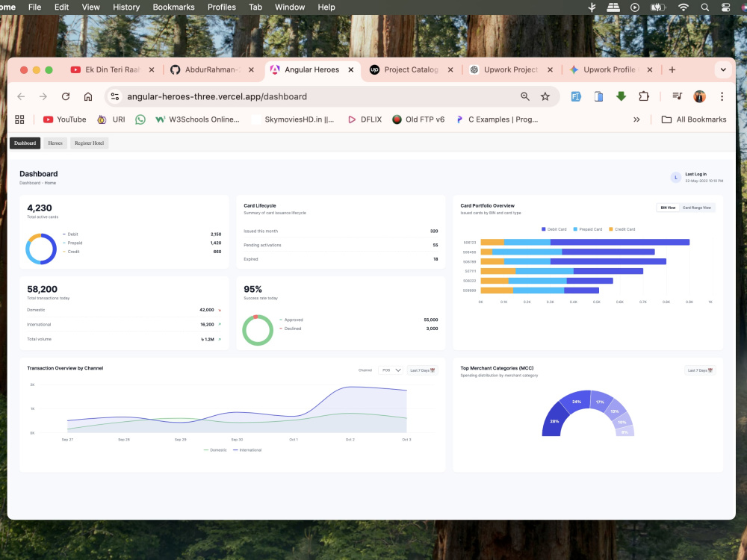Image resolution: width=747 pixels, height=560 pixels.
Task: Toggle Debit Card legend in portfolio chart
Action: 554,229
